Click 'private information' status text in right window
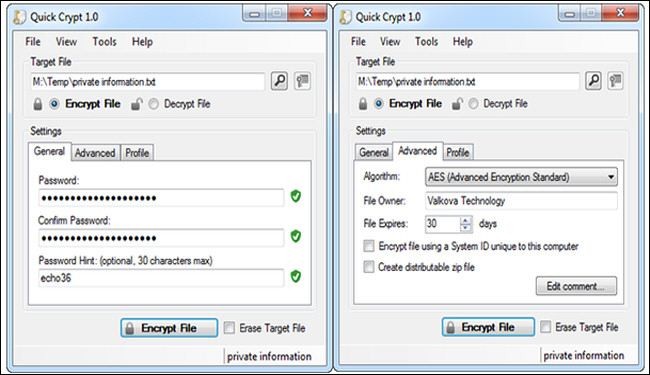This screenshot has width=650, height=375. coord(583,356)
